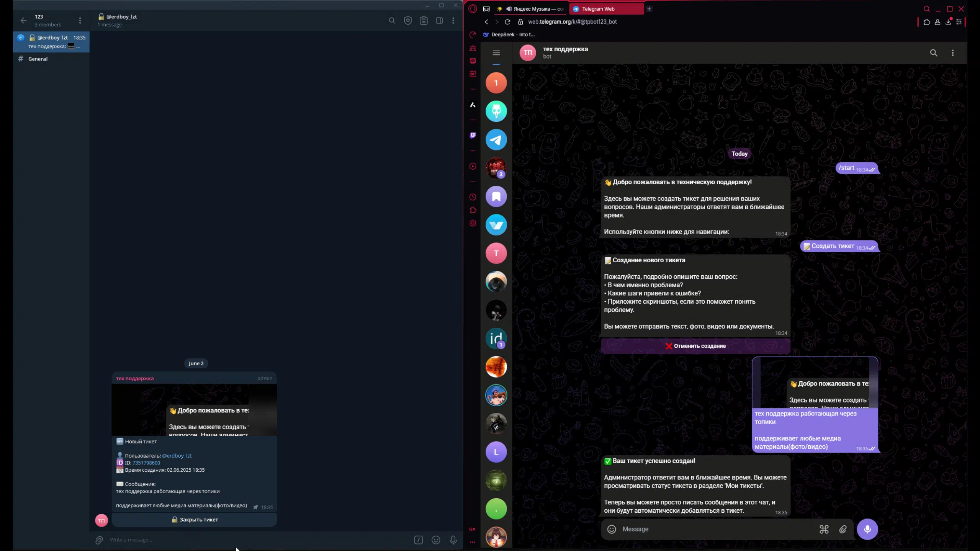This screenshot has width=980, height=551.
Task: Select the @erdboy_lzt topic in the list
Action: point(51,42)
